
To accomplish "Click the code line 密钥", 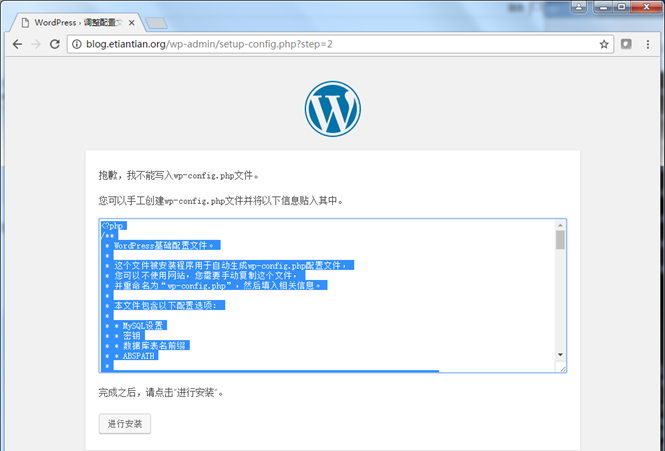I will click(x=131, y=336).
